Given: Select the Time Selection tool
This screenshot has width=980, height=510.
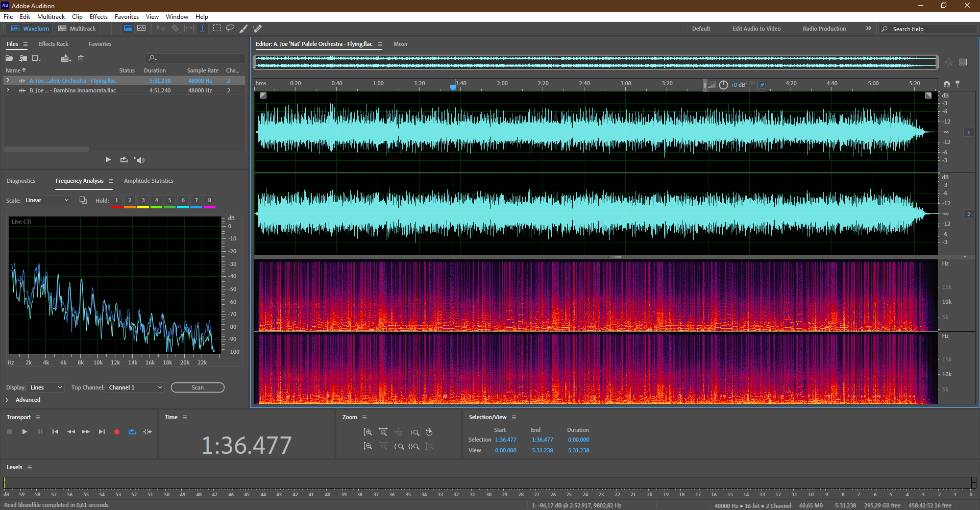Looking at the screenshot, I should (202, 29).
